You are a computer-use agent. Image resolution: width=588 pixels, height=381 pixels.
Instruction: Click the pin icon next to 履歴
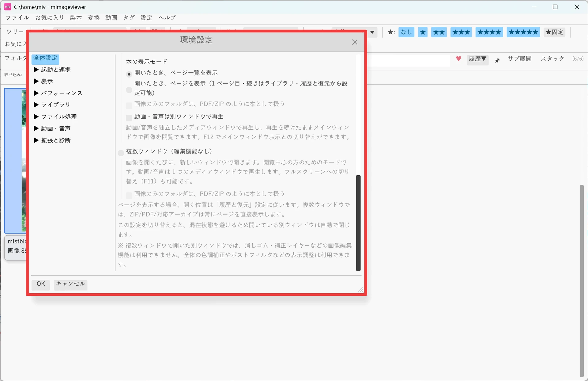tap(497, 60)
